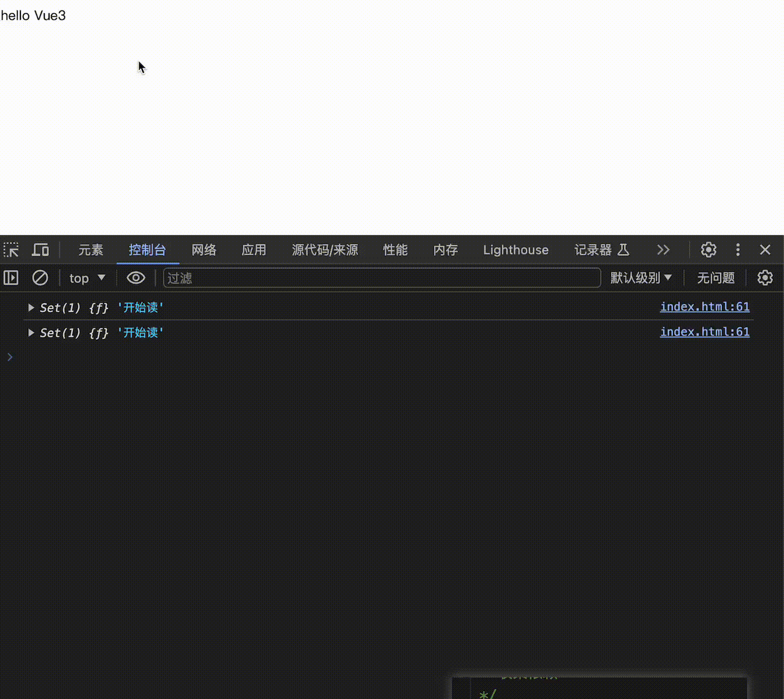Open the 默认级别 log level dropdown
Screen dimensions: 784x699
641,278
